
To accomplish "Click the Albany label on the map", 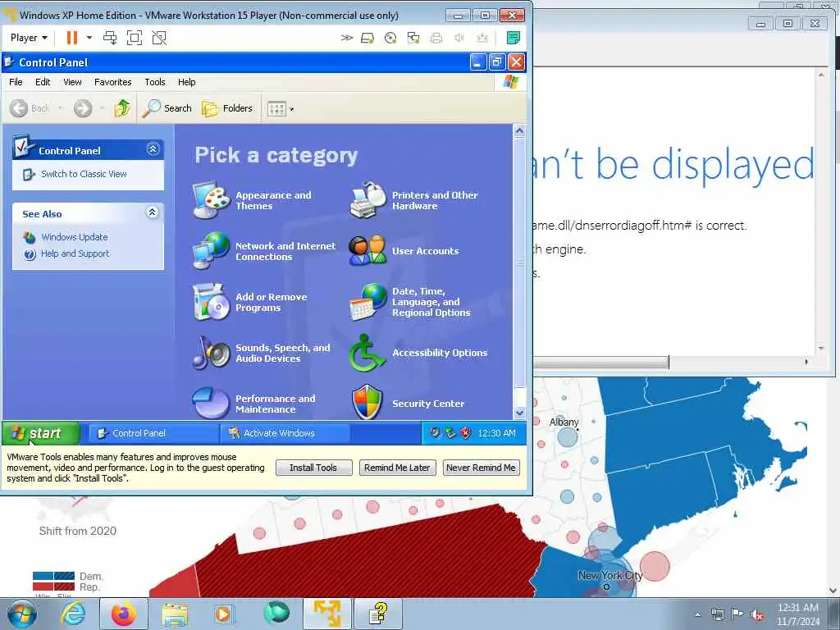I will point(564,422).
